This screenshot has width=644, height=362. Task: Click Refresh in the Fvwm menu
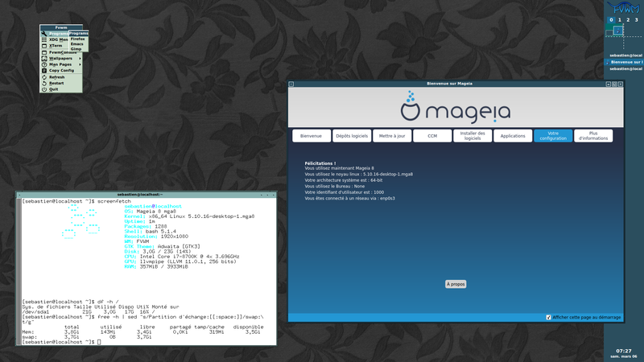(61, 77)
